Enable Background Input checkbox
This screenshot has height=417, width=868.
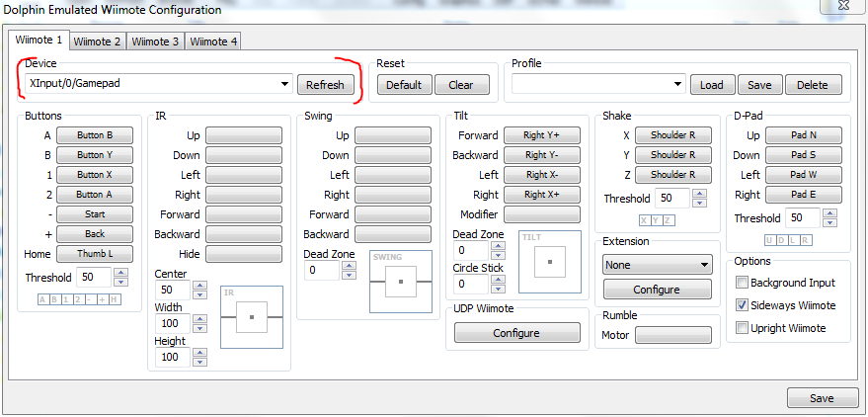(x=742, y=283)
